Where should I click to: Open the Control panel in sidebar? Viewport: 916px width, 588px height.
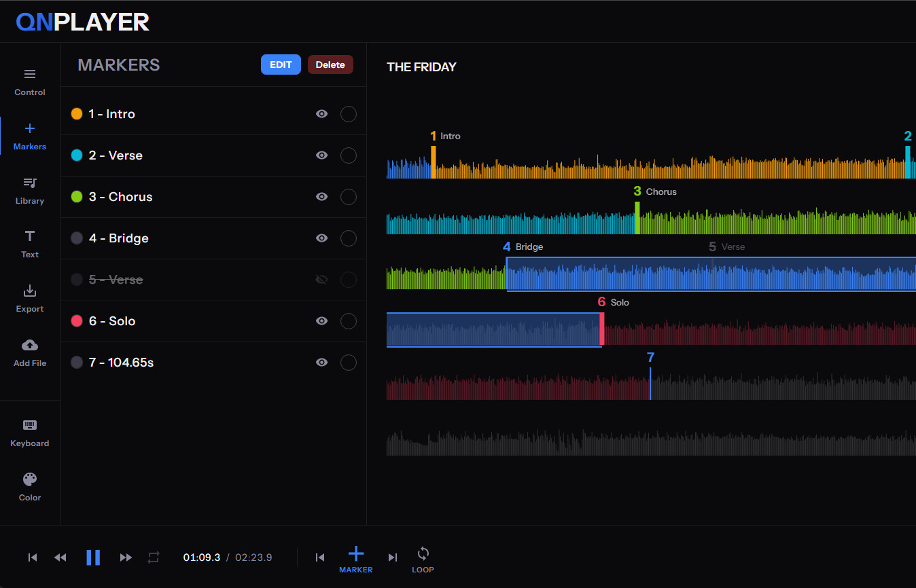tap(30, 82)
